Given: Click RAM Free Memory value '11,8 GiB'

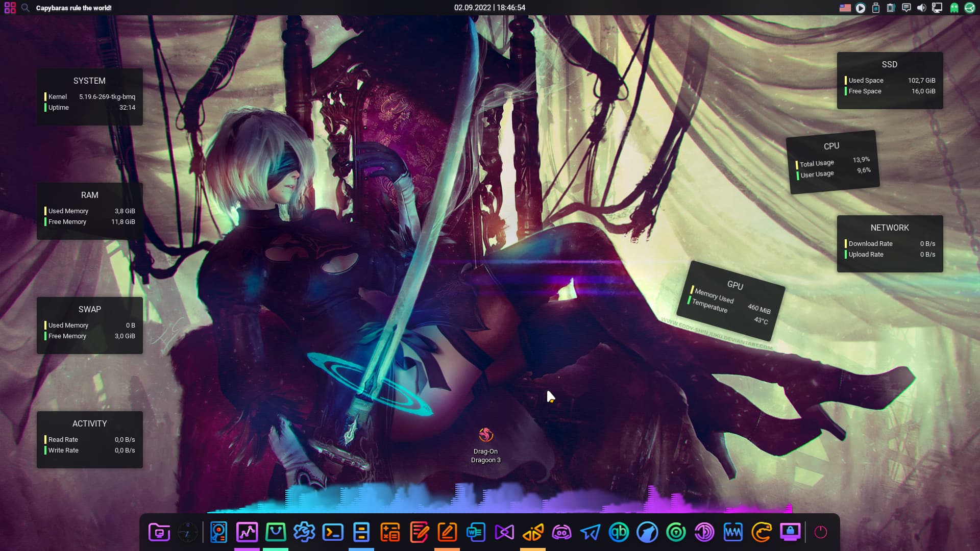Looking at the screenshot, I should (x=123, y=221).
